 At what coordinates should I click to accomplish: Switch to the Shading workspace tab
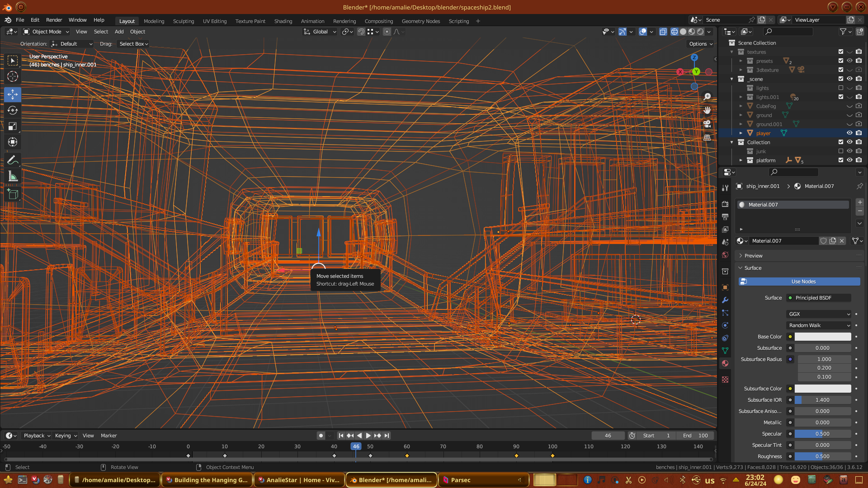pos(283,21)
